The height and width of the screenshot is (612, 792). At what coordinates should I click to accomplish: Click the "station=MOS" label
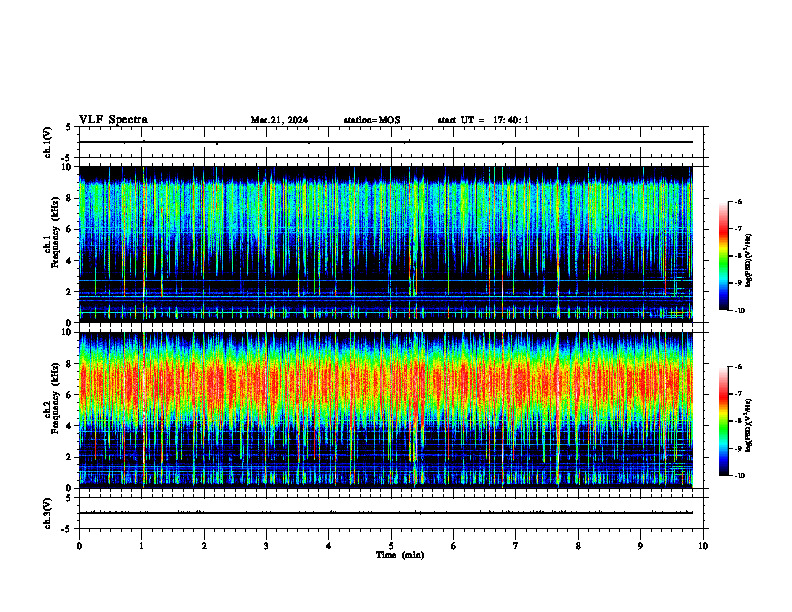tap(372, 120)
